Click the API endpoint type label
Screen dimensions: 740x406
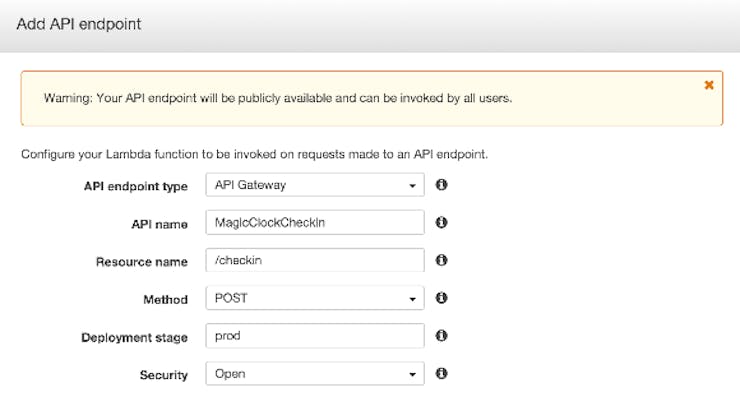136,186
